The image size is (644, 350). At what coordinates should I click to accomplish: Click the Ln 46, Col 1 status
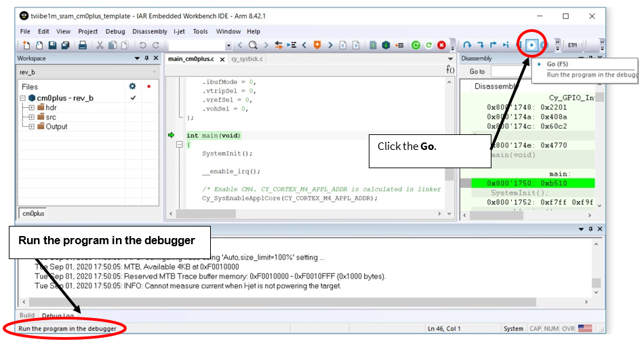tap(444, 329)
